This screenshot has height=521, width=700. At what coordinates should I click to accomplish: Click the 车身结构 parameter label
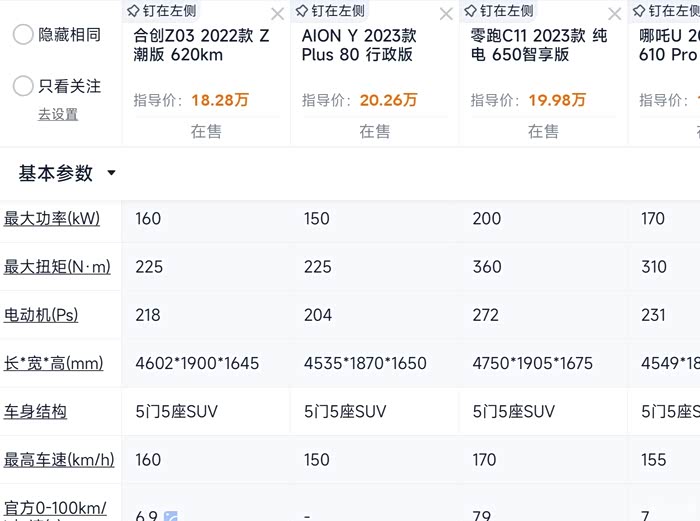(36, 411)
